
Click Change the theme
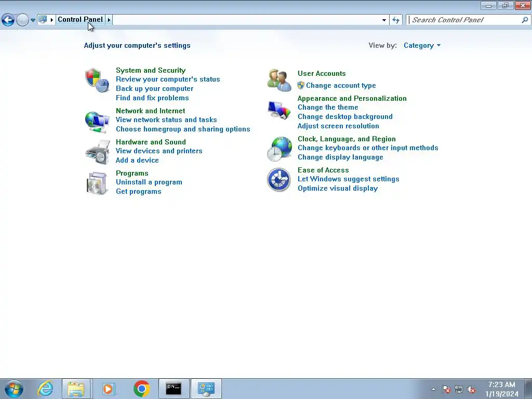pos(328,107)
